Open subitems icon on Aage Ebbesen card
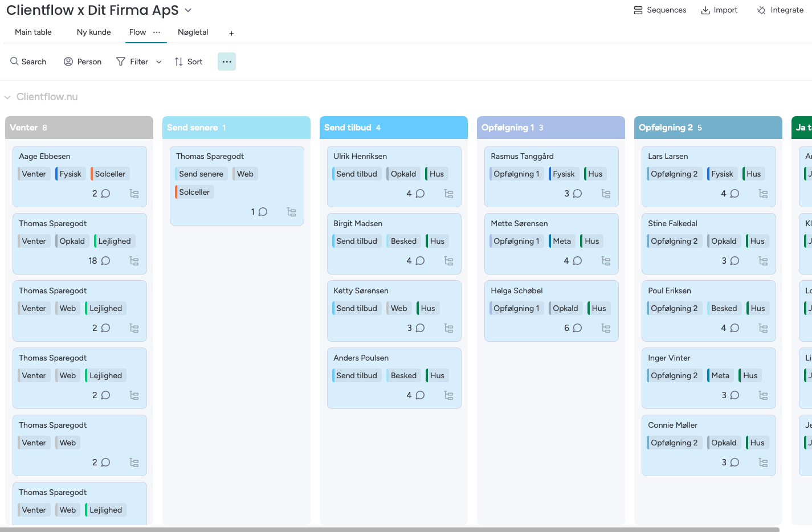 [134, 194]
